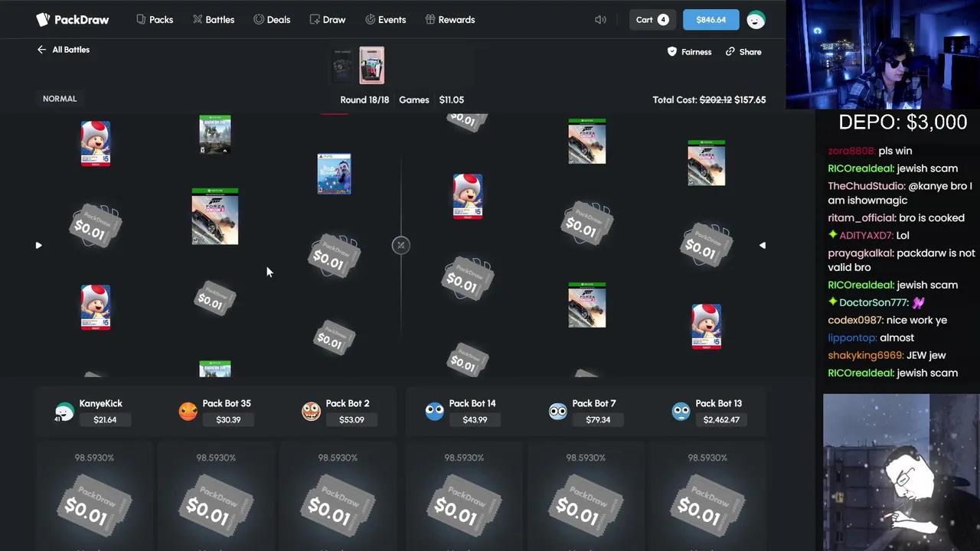Share this battle

point(743,52)
